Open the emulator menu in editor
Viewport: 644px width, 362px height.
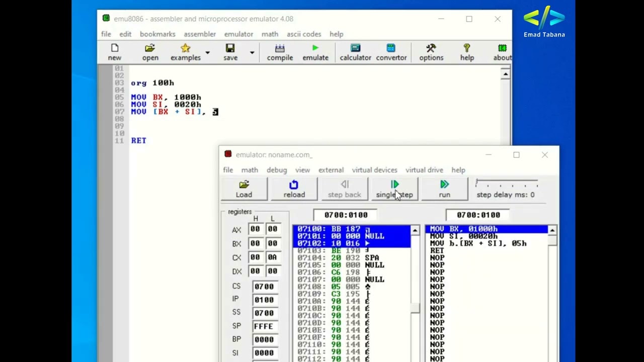click(238, 34)
